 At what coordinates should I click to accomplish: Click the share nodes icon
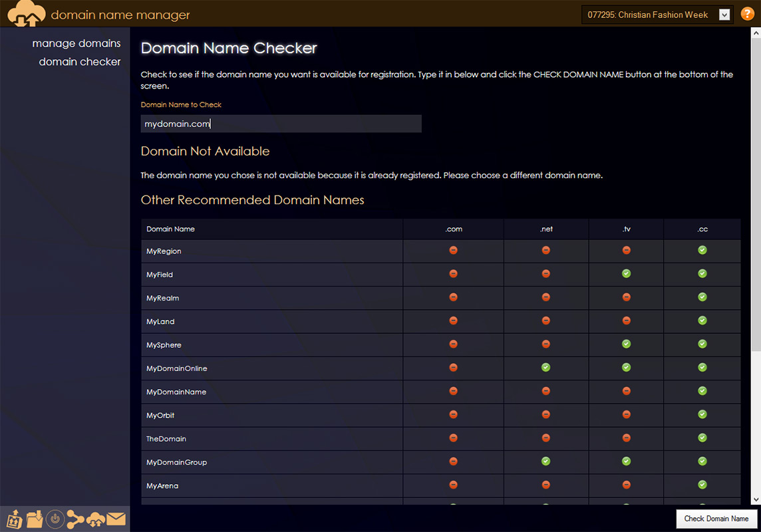click(75, 518)
